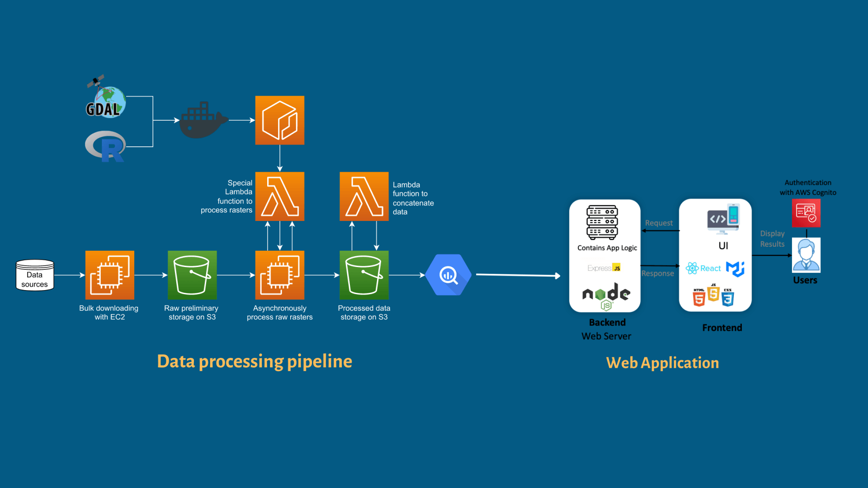Screen dimensions: 868x488
Task: Select the S3 bucket for processed data storage
Action: pos(364,275)
